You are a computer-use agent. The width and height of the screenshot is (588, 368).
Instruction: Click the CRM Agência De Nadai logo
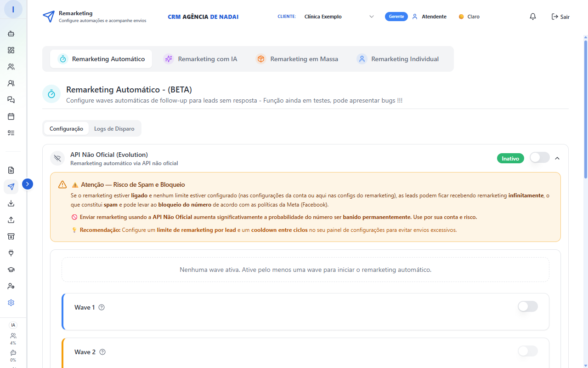pos(203,17)
